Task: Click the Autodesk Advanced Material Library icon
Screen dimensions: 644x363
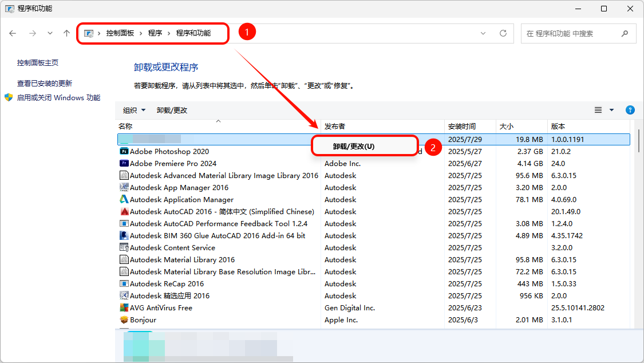Action: coord(124,175)
